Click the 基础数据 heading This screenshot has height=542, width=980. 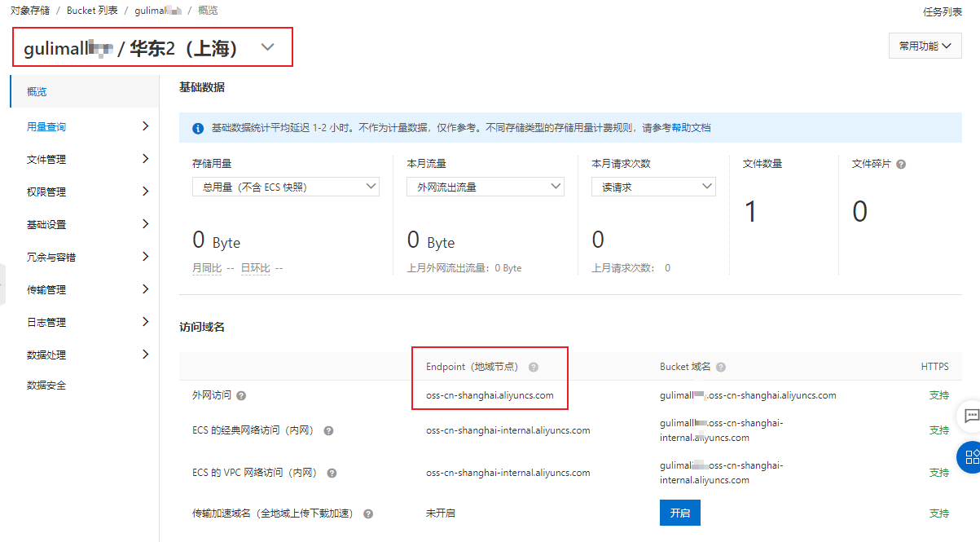point(202,87)
